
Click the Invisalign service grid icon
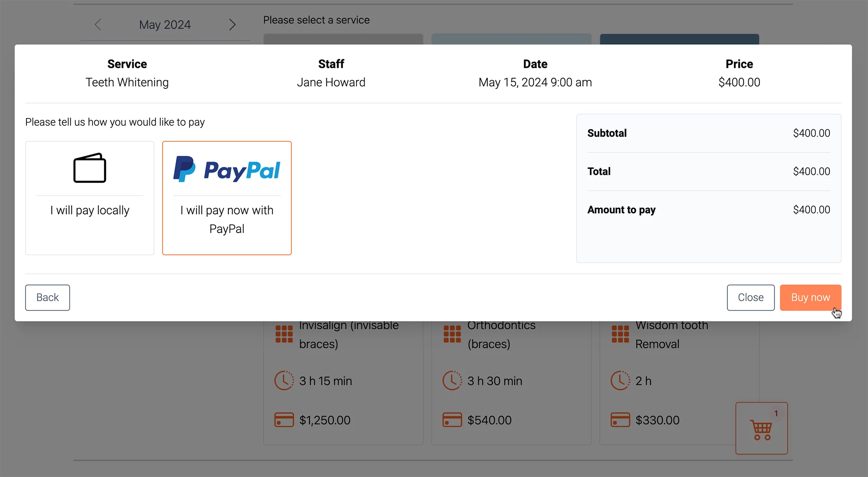(x=284, y=334)
